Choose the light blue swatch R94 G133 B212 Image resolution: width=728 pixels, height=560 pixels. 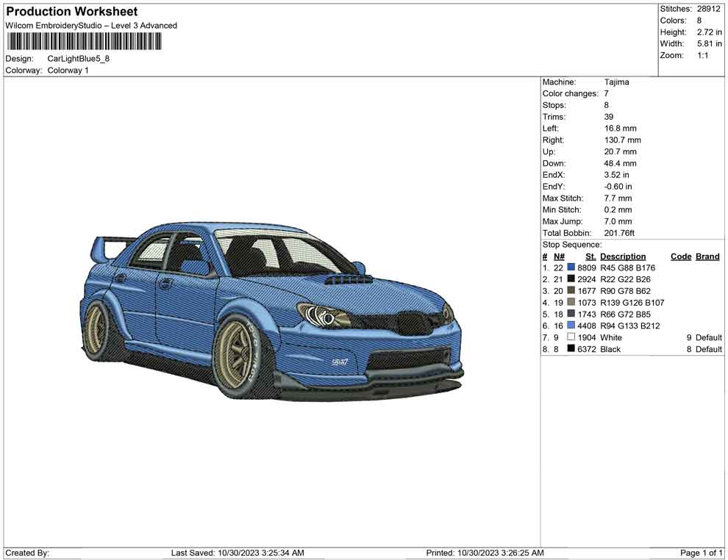[x=571, y=326]
